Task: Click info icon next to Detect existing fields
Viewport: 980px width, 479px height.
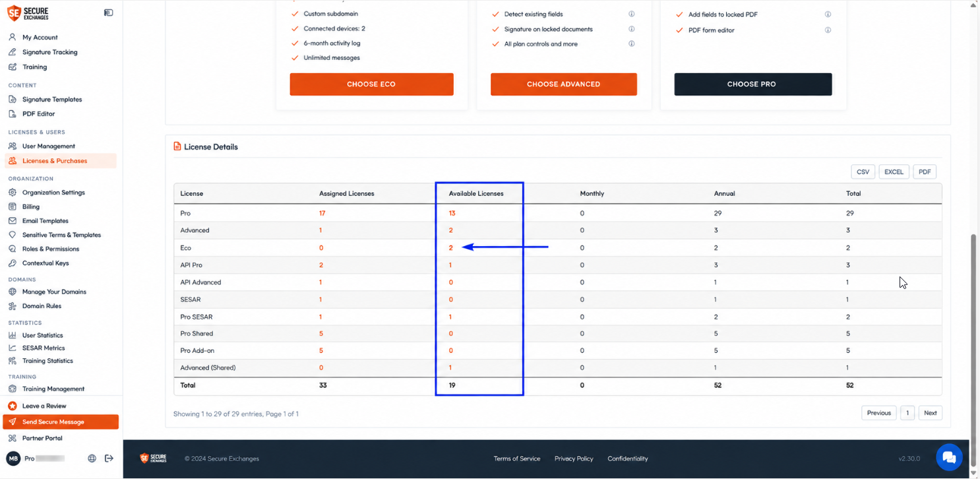Action: pos(632,14)
